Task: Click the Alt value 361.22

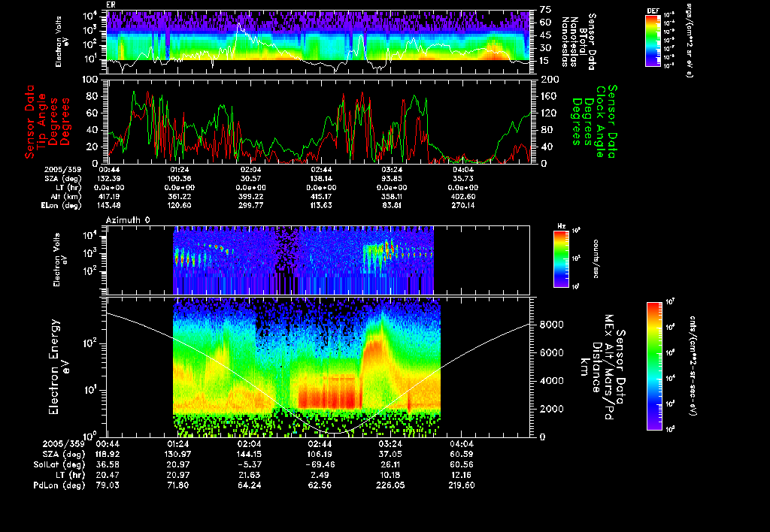Action: click(179, 196)
